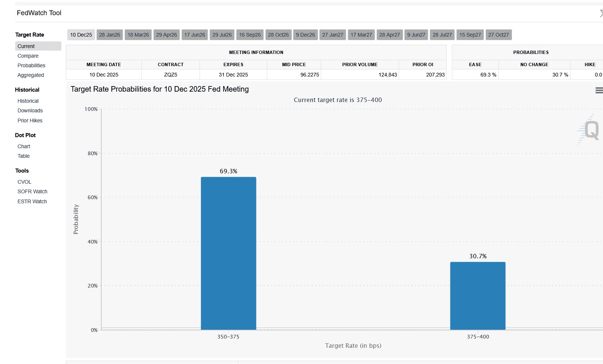This screenshot has height=364, width=603.
Task: Select the 16 Sep26 meeting
Action: (249, 34)
